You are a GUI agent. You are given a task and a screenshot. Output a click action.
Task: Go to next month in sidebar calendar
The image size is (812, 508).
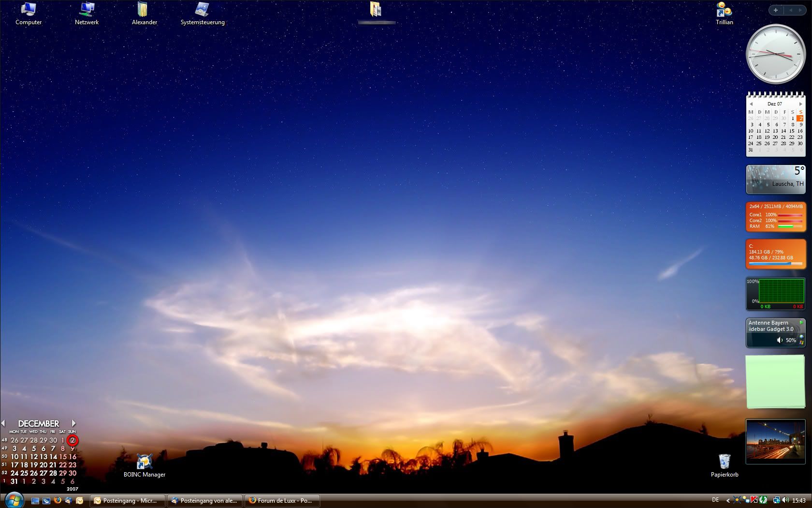pos(800,104)
